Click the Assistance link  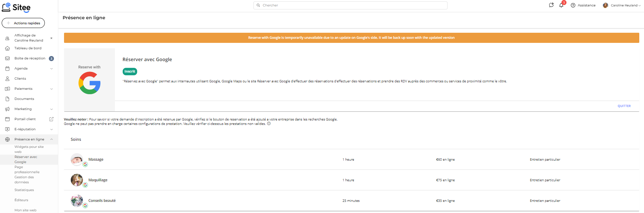click(586, 5)
